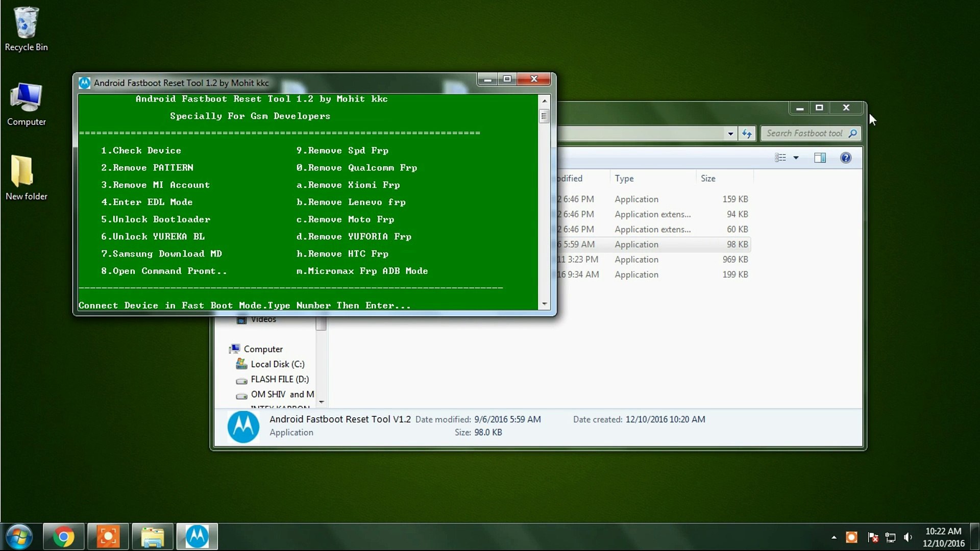Sort files by the Size column header

[708, 179]
